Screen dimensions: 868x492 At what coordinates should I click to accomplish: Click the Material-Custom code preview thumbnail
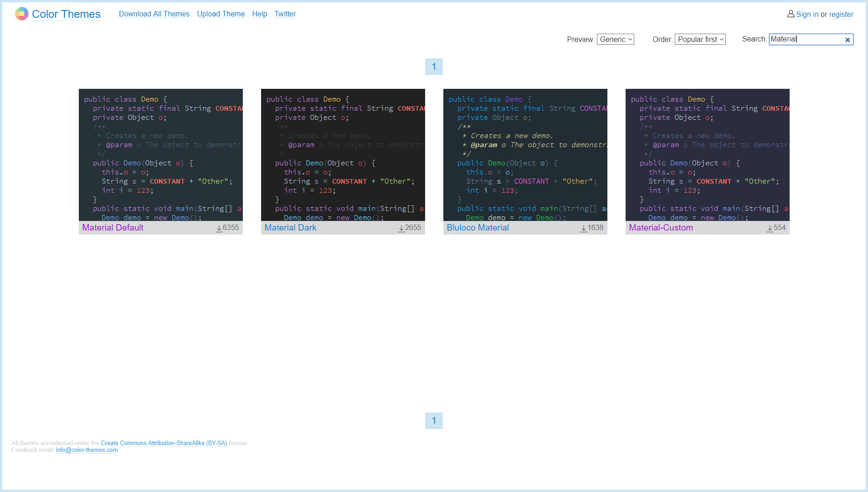tap(707, 155)
